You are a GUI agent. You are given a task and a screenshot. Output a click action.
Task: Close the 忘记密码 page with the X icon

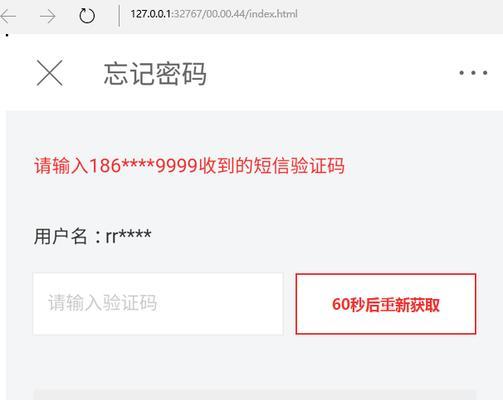click(x=50, y=73)
